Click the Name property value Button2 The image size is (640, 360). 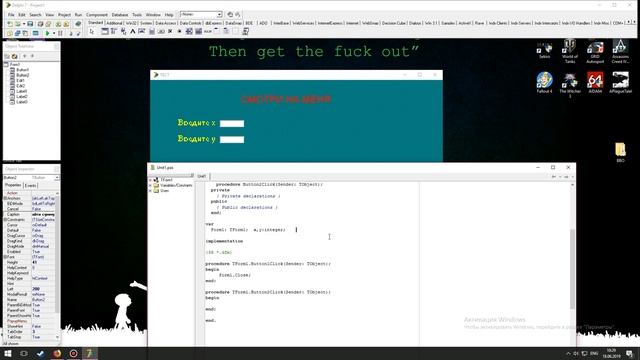43,300
